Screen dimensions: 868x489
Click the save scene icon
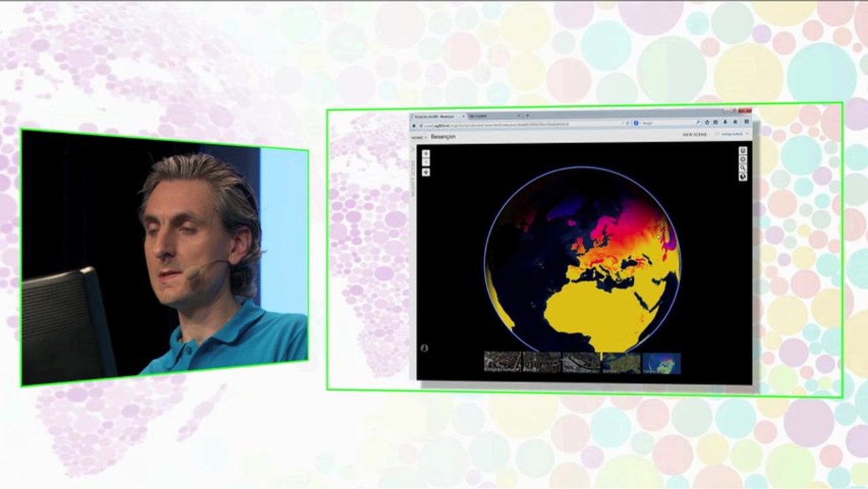click(743, 151)
